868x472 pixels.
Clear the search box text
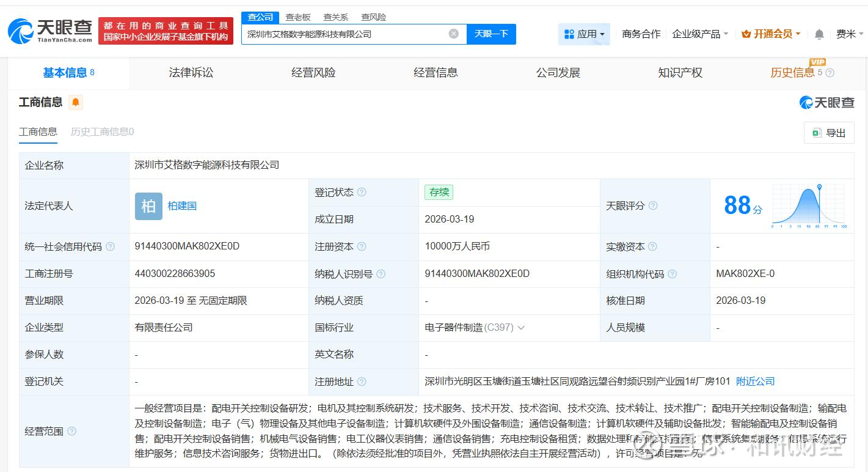point(453,34)
